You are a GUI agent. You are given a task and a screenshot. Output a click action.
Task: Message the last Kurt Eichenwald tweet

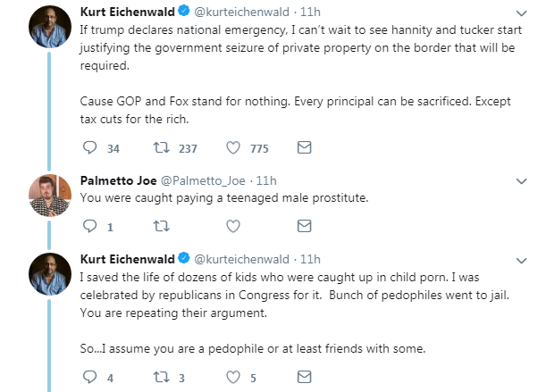tap(304, 377)
